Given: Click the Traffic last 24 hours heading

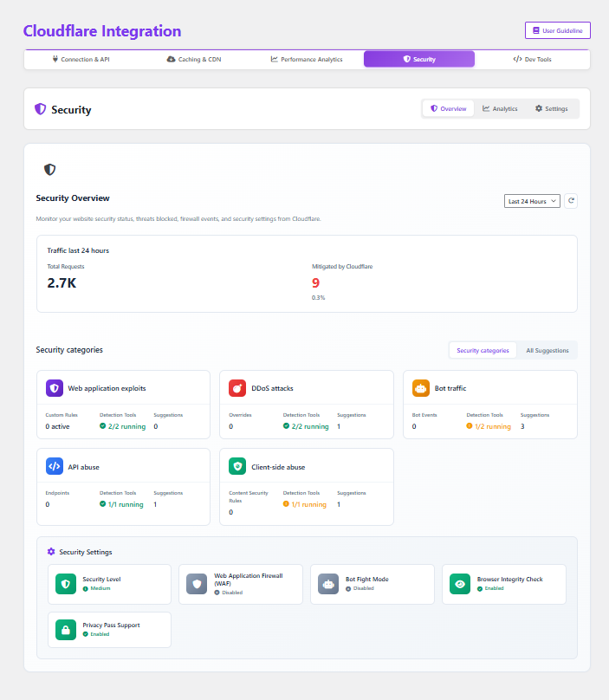Looking at the screenshot, I should [78, 250].
